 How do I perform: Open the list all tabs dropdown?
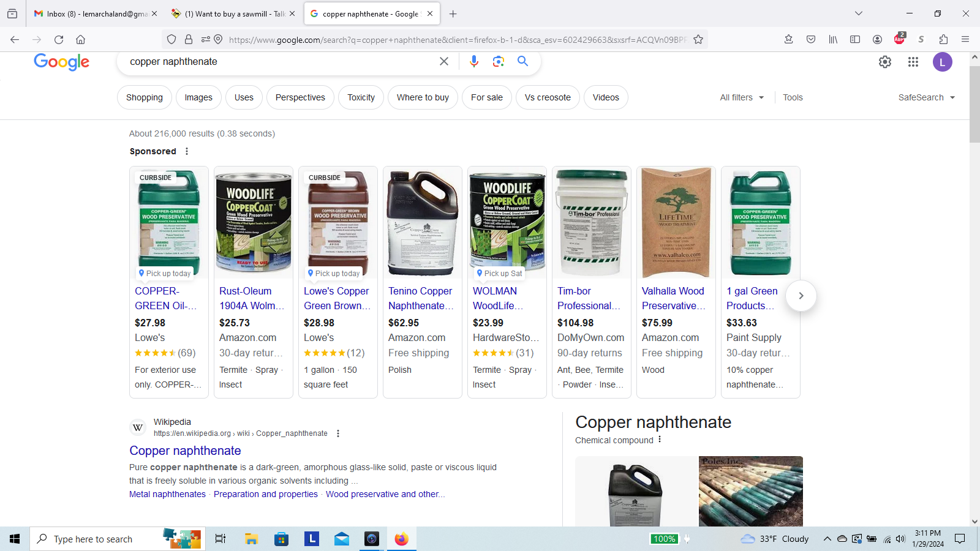[x=859, y=13]
